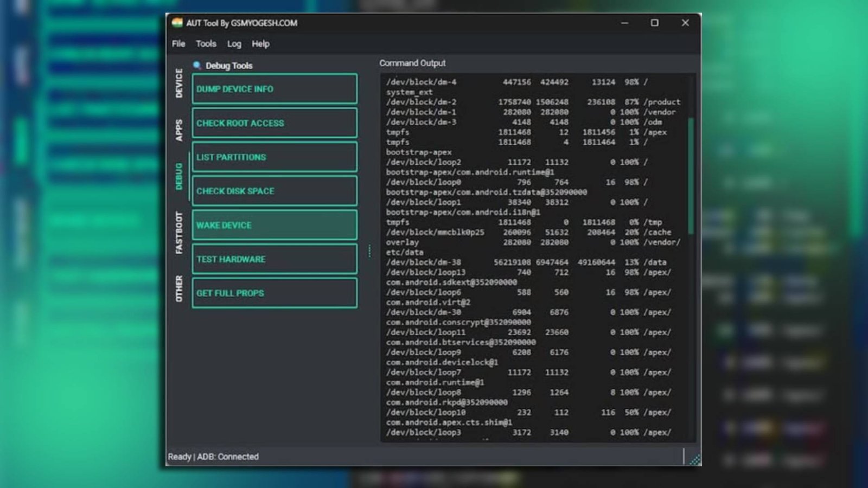
Task: Click the magnifier icon beside Debug Tools
Action: pyautogui.click(x=197, y=66)
